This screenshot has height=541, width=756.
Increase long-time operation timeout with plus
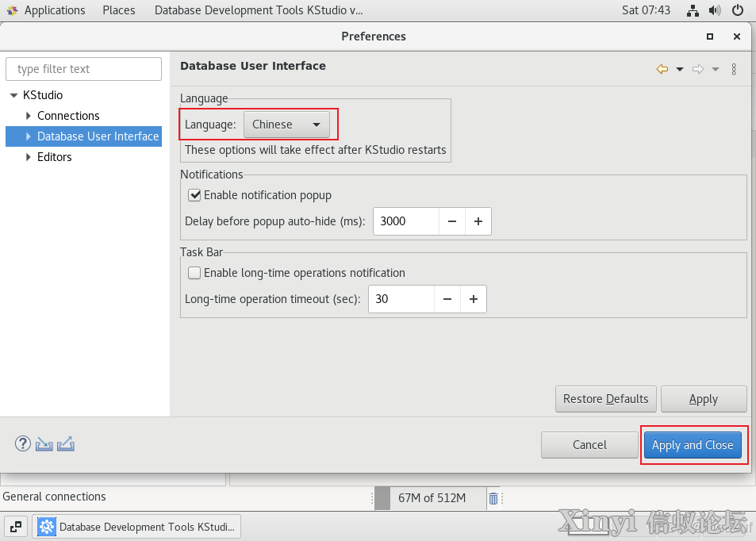point(474,299)
